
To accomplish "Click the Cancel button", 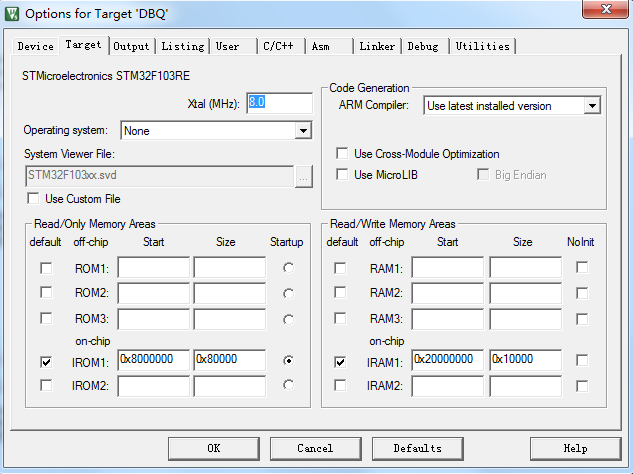I will 315,449.
